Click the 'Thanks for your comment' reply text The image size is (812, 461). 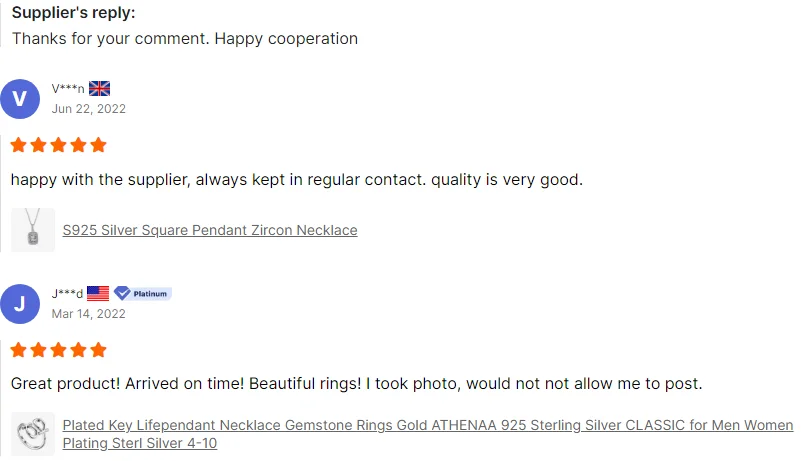point(184,39)
